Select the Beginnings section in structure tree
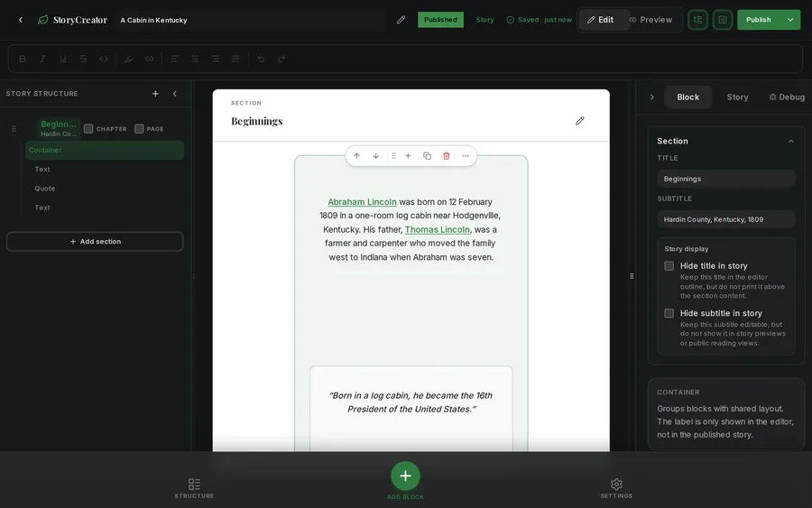 point(59,128)
